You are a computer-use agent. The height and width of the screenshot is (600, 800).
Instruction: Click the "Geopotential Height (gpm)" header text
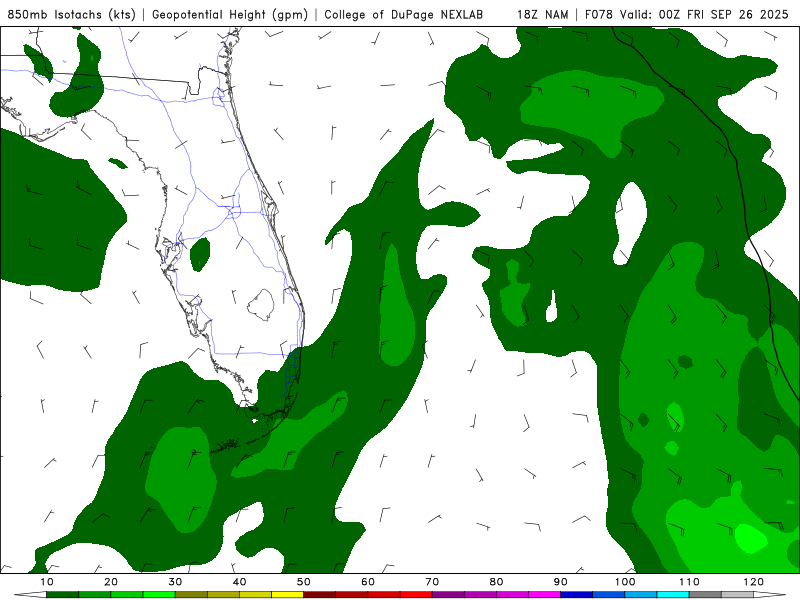pyautogui.click(x=230, y=14)
